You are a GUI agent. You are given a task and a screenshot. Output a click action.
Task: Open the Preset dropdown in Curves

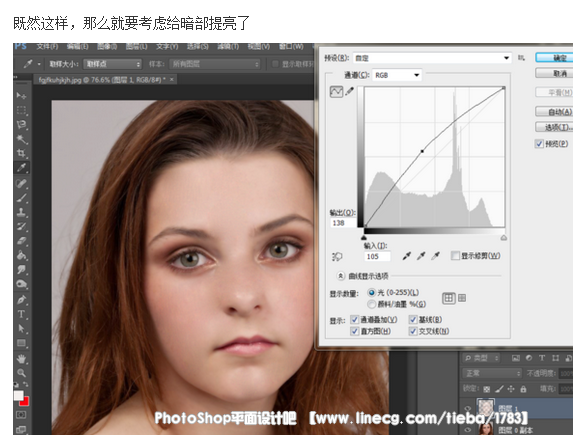click(x=432, y=58)
